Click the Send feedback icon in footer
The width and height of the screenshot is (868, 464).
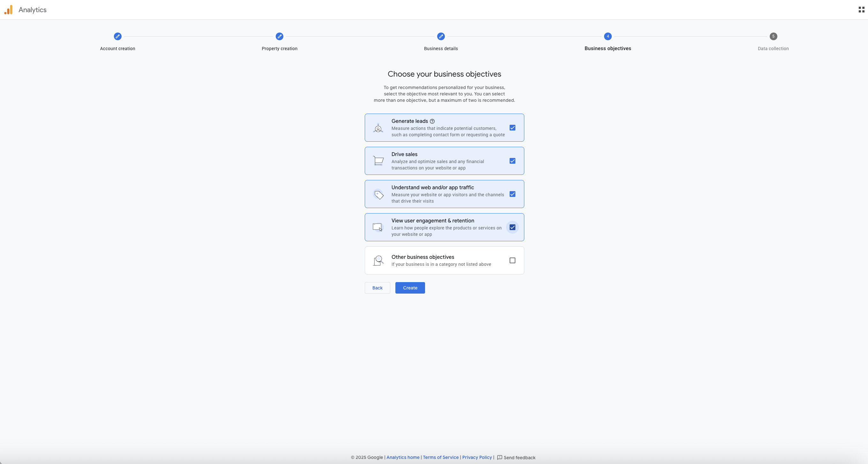coord(500,457)
